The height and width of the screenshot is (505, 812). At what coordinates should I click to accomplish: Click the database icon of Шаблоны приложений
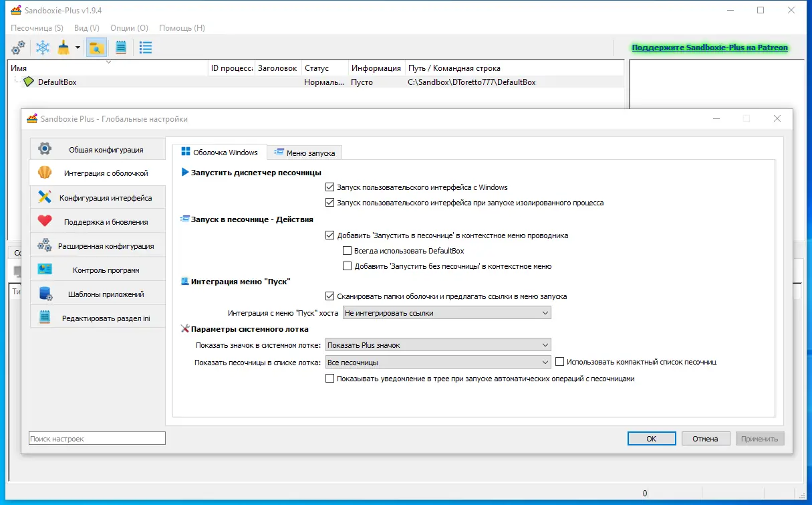pos(45,294)
